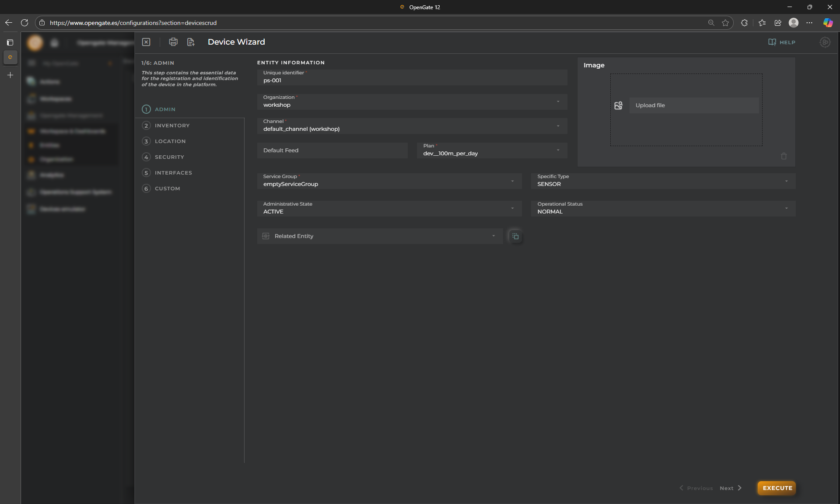This screenshot has width=840, height=504.
Task: Click the image upload icon beside Upload file
Action: 618,105
